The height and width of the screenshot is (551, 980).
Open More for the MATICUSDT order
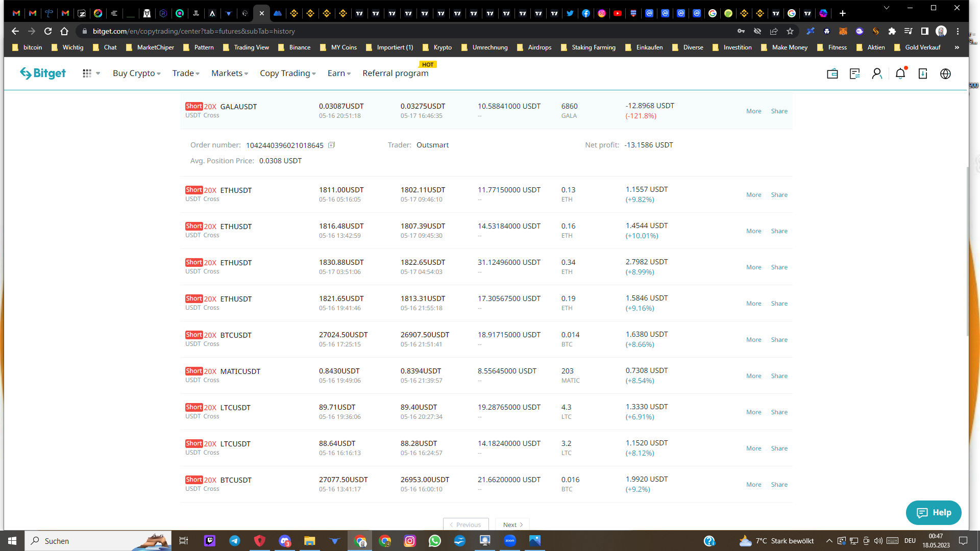[753, 376]
